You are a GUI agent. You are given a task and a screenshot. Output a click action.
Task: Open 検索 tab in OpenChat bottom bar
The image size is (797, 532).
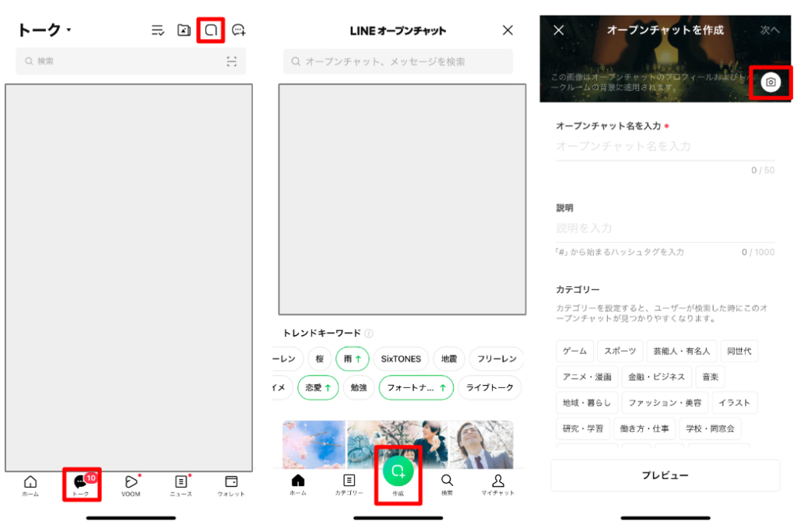coord(447,485)
